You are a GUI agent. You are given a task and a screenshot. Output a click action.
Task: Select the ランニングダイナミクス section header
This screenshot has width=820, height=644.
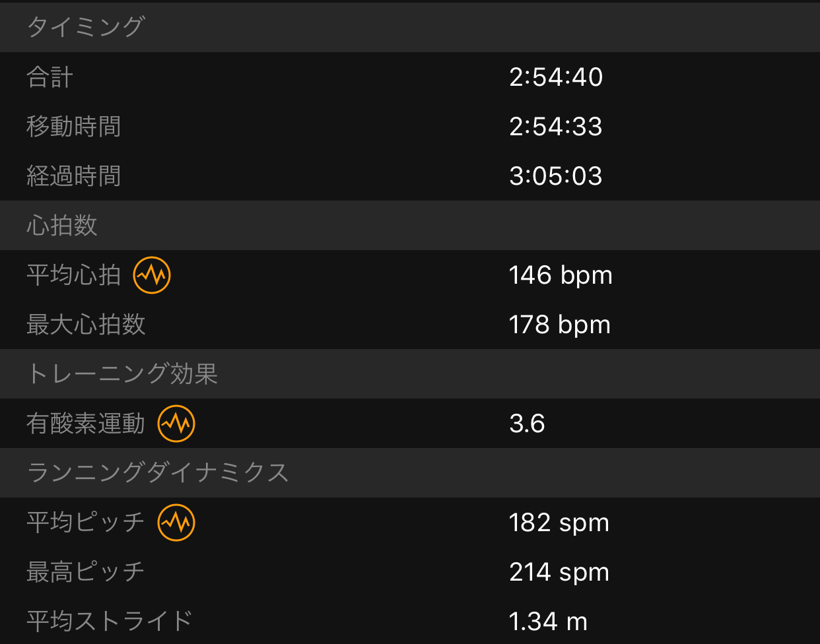(x=410, y=473)
